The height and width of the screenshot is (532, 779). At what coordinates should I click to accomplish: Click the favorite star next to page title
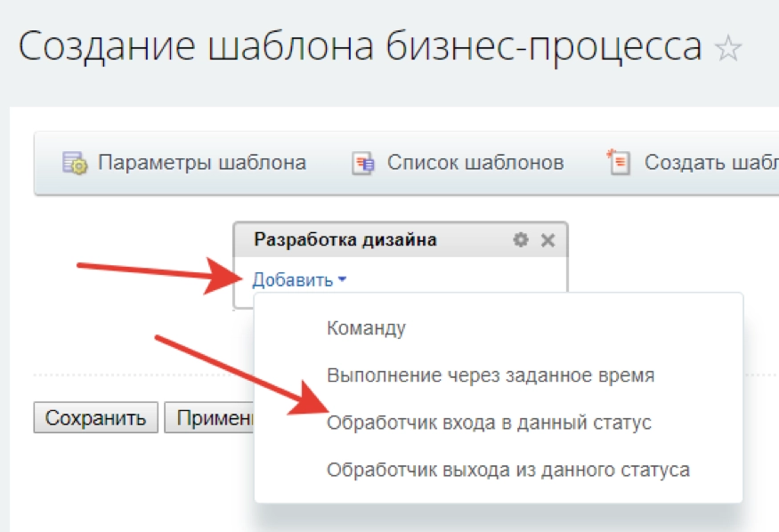pyautogui.click(x=728, y=48)
